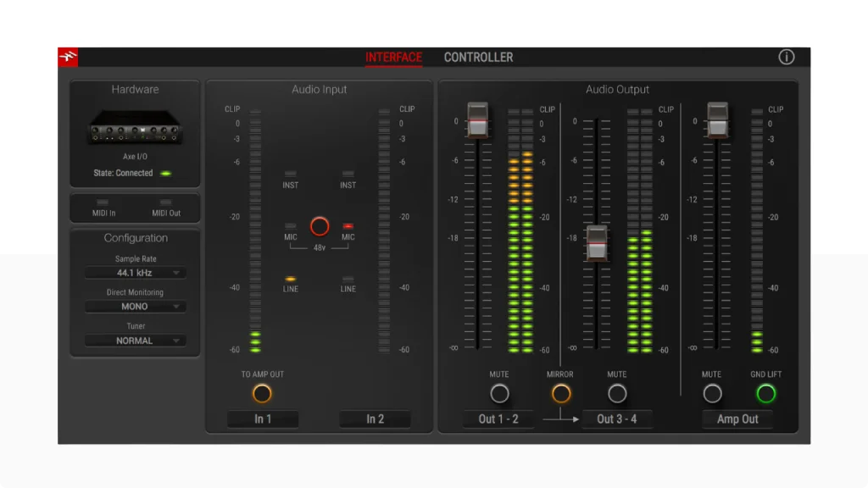The width and height of the screenshot is (868, 488).
Task: Select the INTERFACE tab
Action: 393,57
